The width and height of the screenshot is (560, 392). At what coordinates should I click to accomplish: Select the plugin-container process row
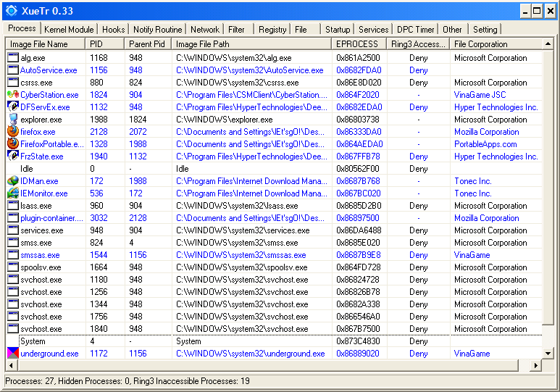coord(47,218)
